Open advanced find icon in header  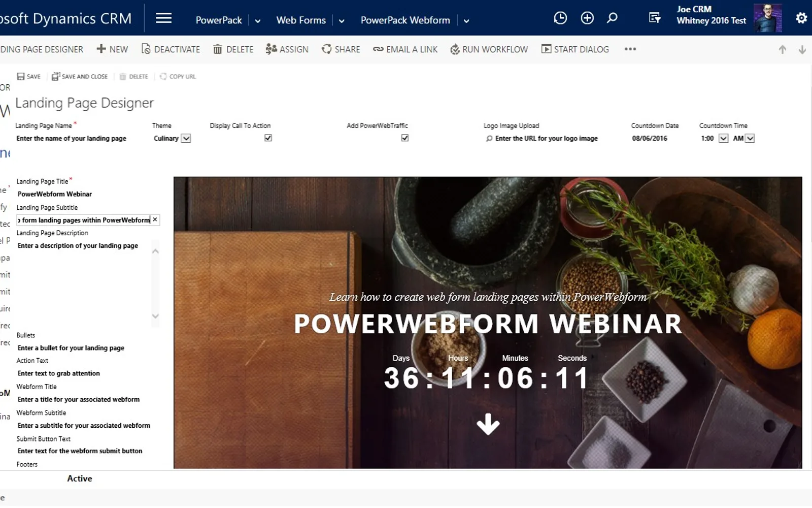click(655, 18)
